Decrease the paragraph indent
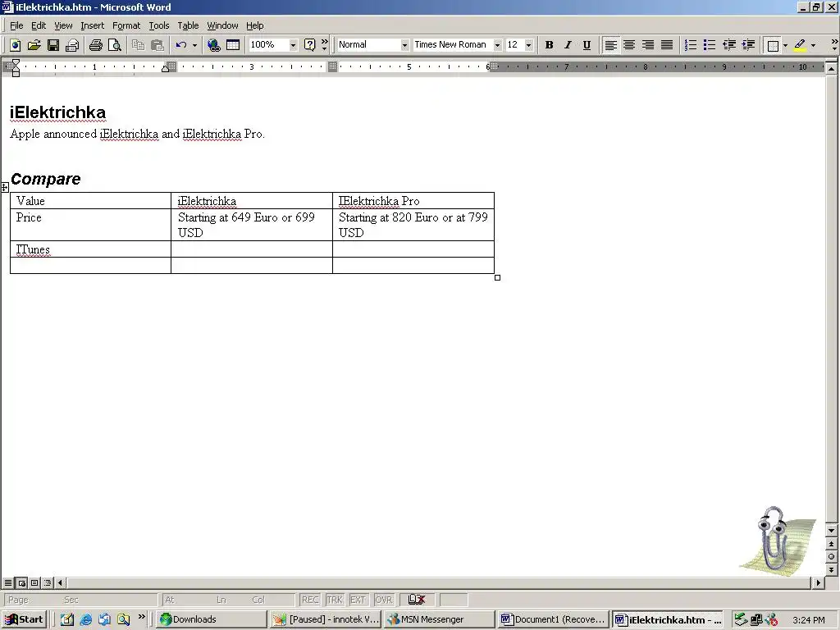This screenshot has height=630, width=840. tap(728, 45)
